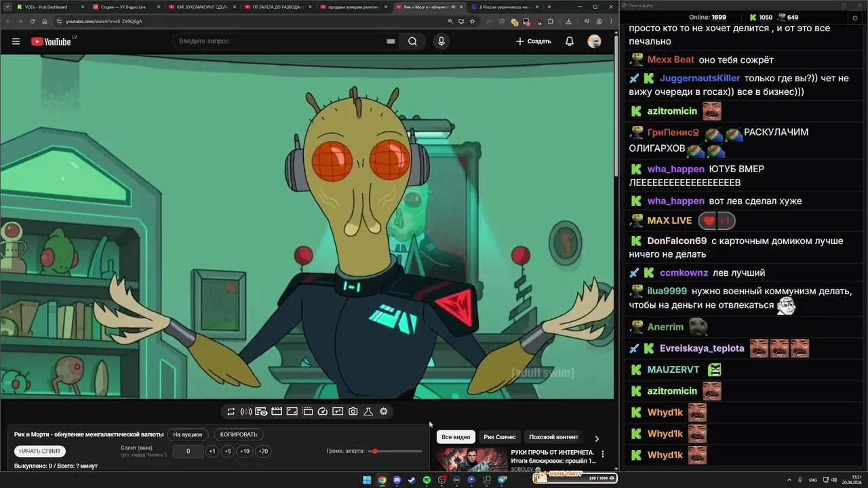
Task: Open the YouTube account avatar menu
Action: click(x=594, y=41)
